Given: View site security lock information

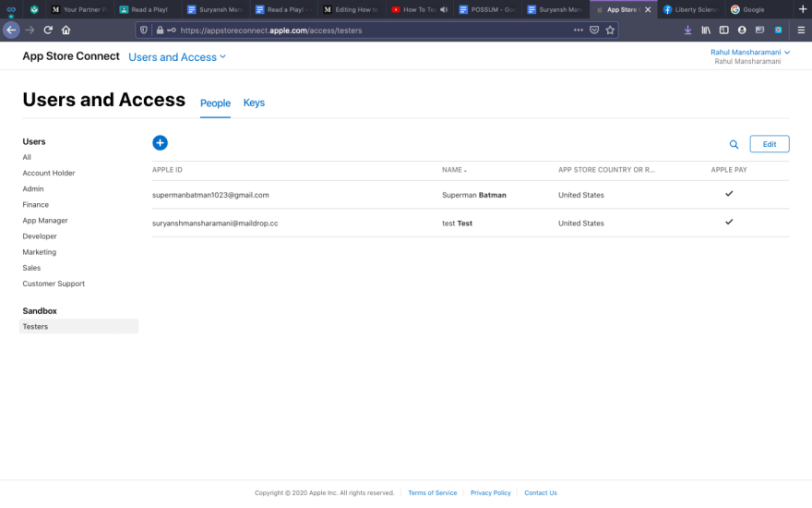Looking at the screenshot, I should [160, 30].
